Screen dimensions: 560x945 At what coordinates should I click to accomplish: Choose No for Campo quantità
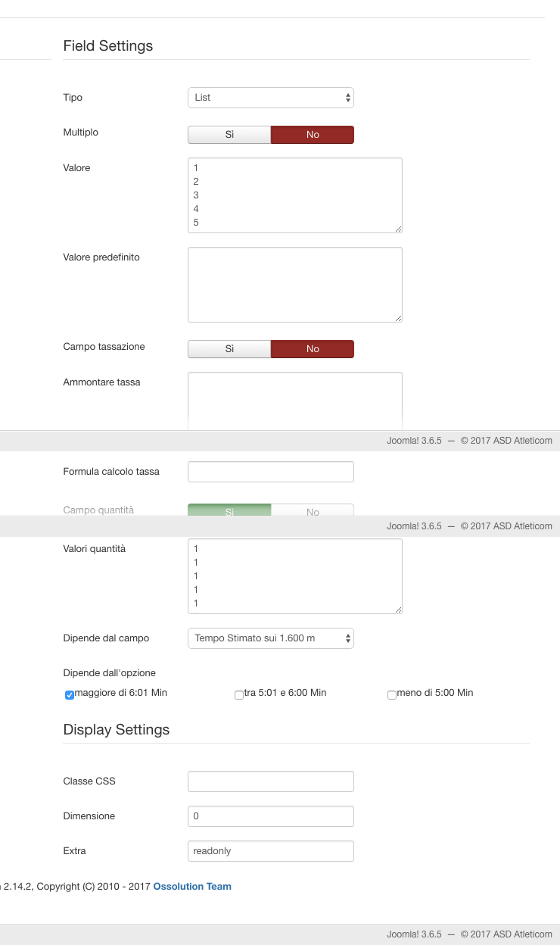[312, 510]
